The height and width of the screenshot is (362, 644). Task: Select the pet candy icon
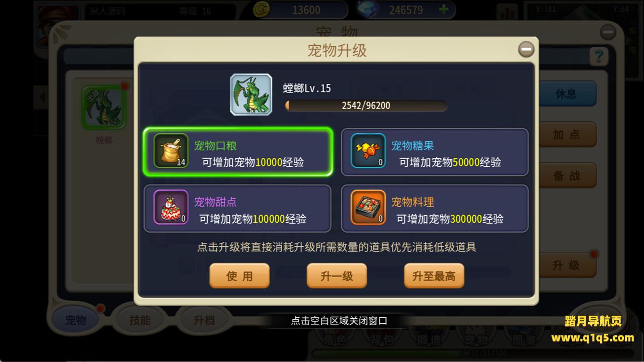click(x=368, y=151)
